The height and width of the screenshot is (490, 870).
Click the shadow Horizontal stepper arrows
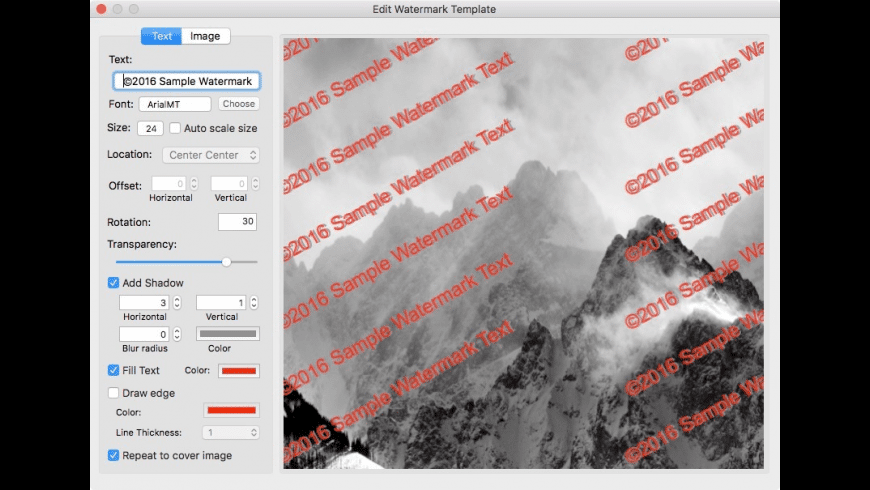177,302
